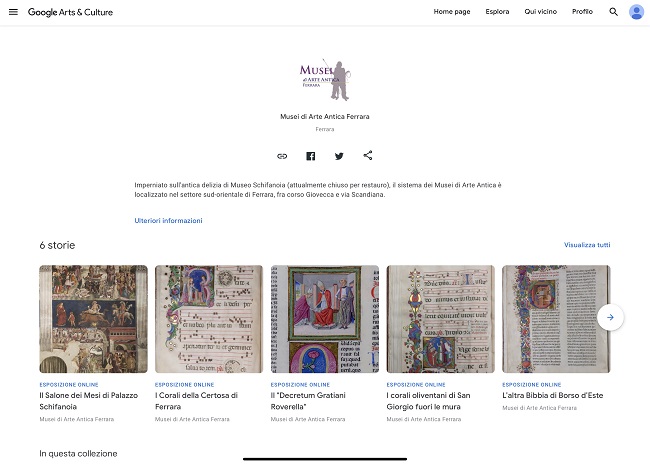650x464 pixels.
Task: Expand Ulteriori informazioni link
Action: point(168,221)
